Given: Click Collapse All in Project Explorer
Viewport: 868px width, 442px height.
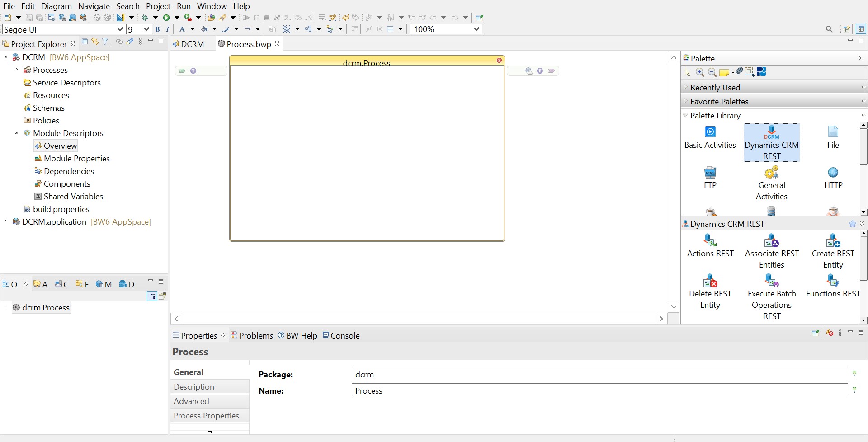Looking at the screenshot, I should (85, 42).
